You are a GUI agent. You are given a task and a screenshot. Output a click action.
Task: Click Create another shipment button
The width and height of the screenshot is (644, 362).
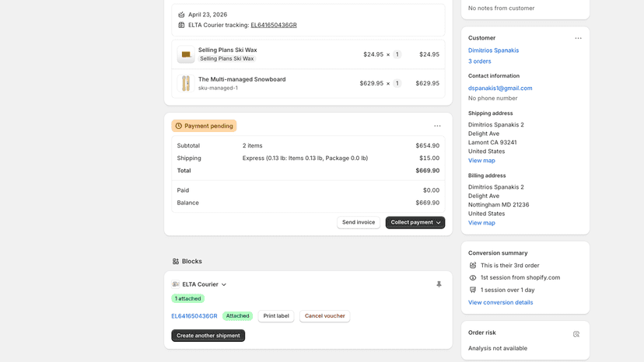coord(208,336)
